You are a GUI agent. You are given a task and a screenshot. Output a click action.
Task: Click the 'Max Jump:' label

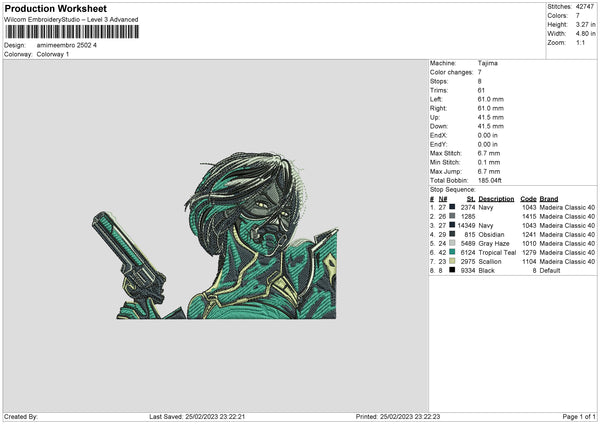pyautogui.click(x=446, y=171)
